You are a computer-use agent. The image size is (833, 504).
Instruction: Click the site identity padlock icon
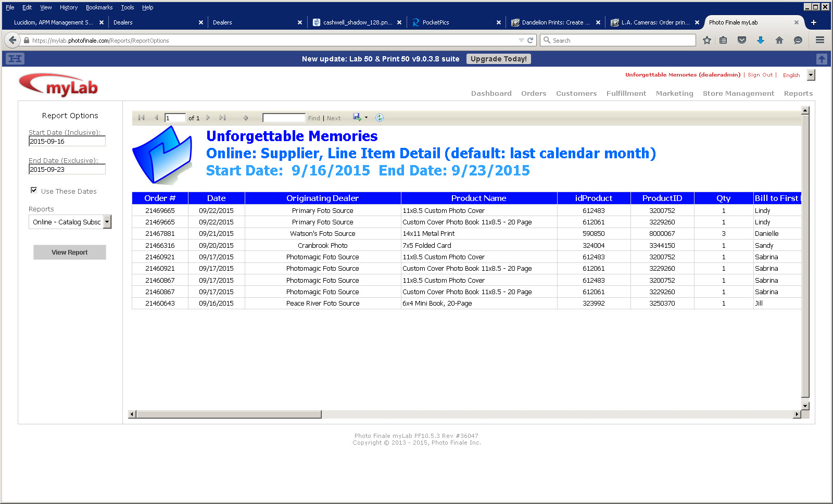27,40
